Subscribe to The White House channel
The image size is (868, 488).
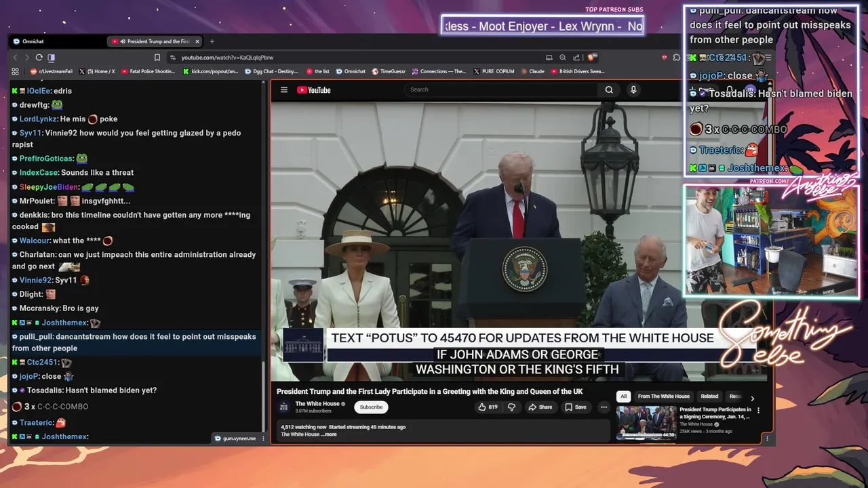(x=371, y=407)
